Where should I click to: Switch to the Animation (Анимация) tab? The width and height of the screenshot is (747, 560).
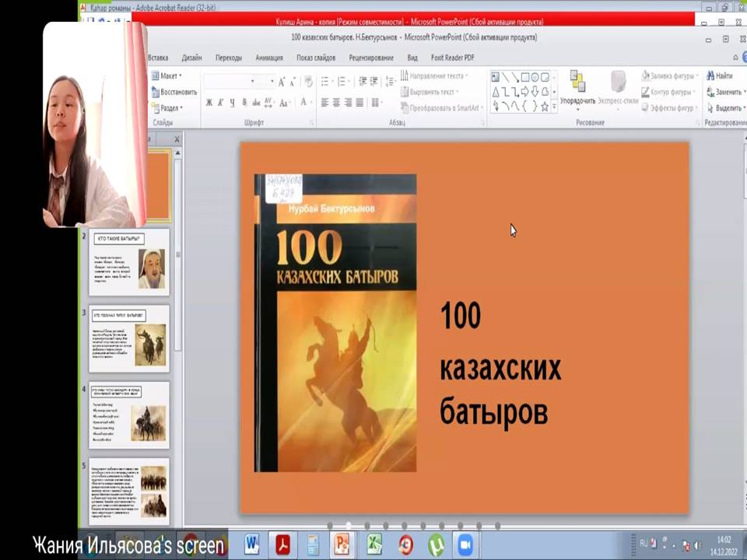[268, 58]
